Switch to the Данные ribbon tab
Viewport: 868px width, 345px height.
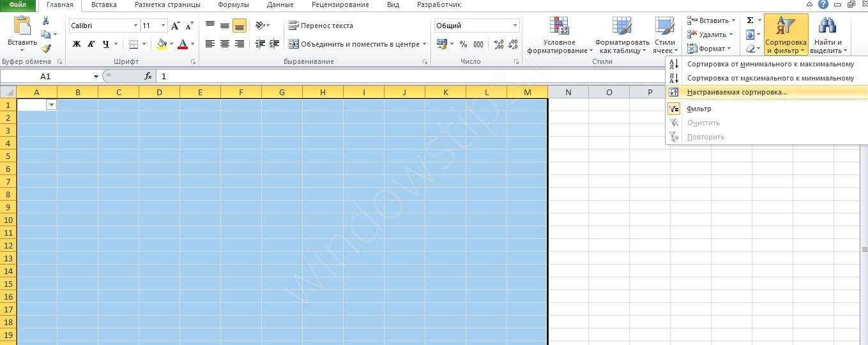280,4
